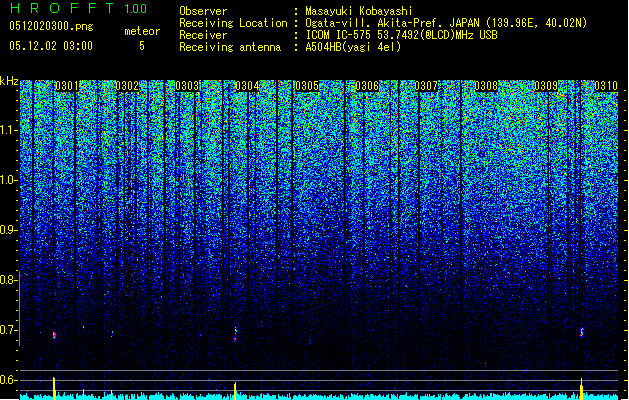Click the timestamp 05.12.02 03:00
Image resolution: width=629 pixels, height=400 pixels.
tap(51, 46)
